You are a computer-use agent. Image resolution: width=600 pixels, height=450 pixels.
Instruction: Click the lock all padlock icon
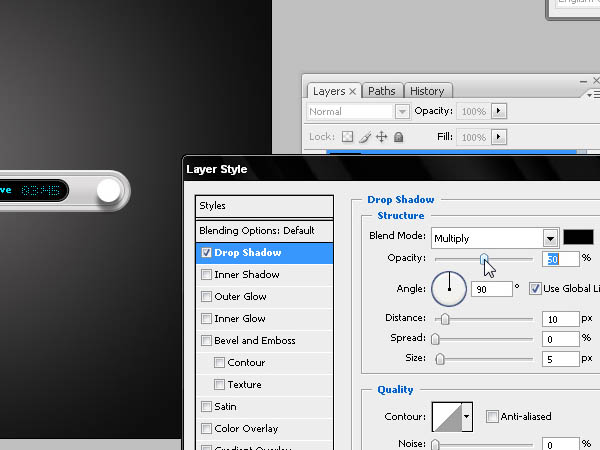398,137
